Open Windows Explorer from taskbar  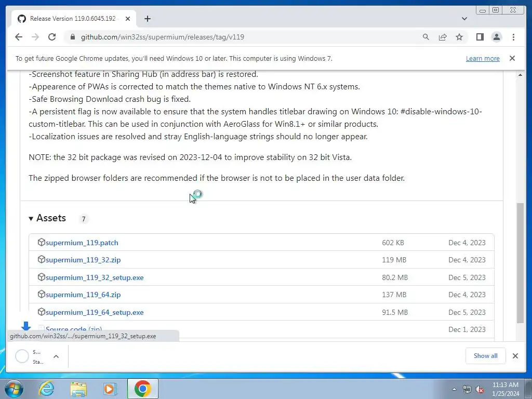click(x=78, y=389)
